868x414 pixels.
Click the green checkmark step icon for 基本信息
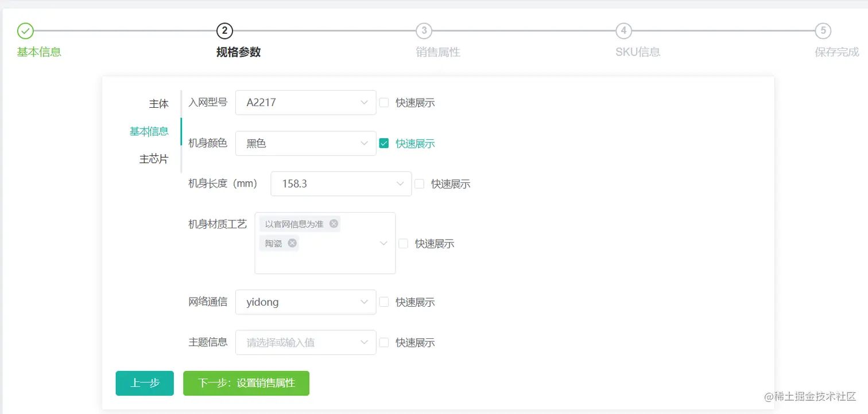click(25, 31)
